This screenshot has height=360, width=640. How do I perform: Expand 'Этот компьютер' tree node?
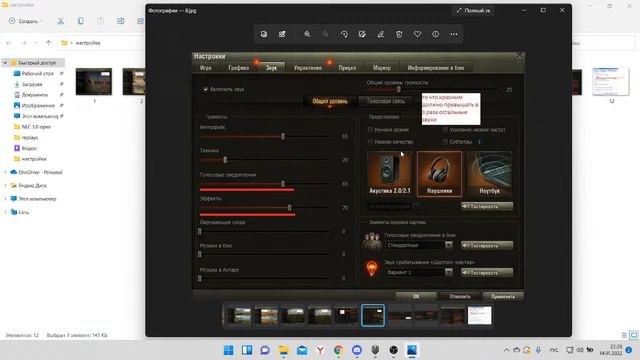coord(5,199)
